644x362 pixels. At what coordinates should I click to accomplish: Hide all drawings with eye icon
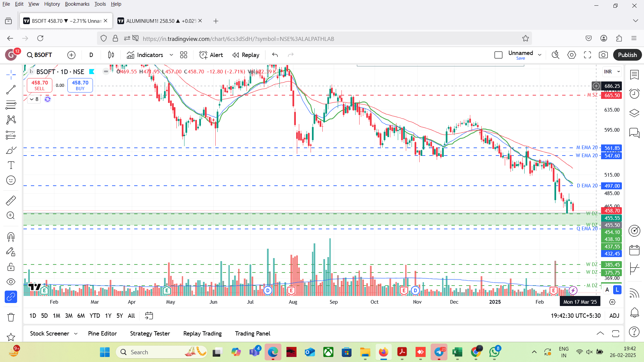(11, 282)
